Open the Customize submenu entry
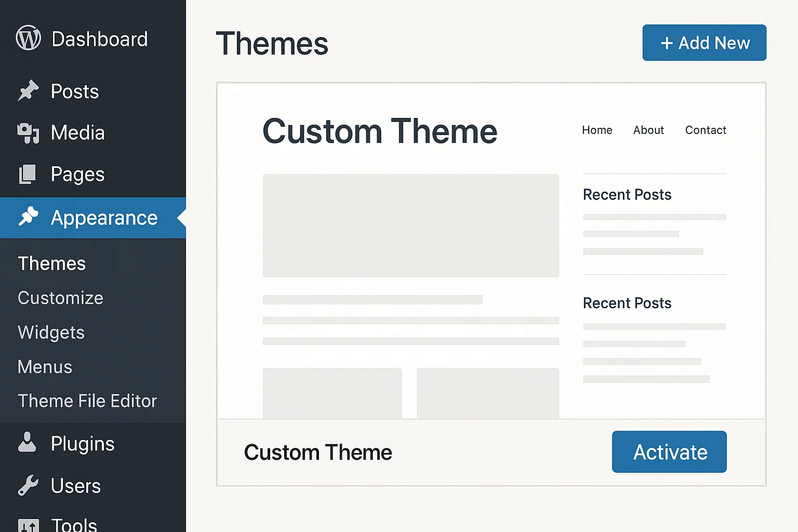The width and height of the screenshot is (798, 532). (x=60, y=298)
